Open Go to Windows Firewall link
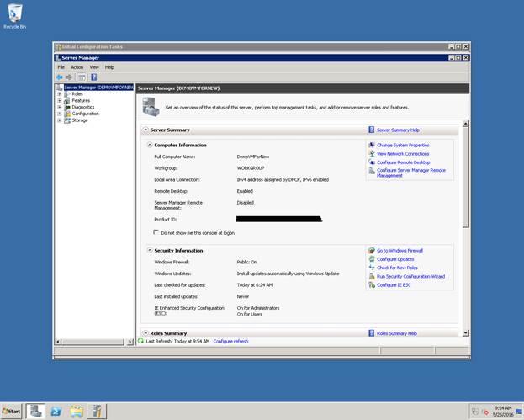This screenshot has width=524, height=420. pos(400,251)
